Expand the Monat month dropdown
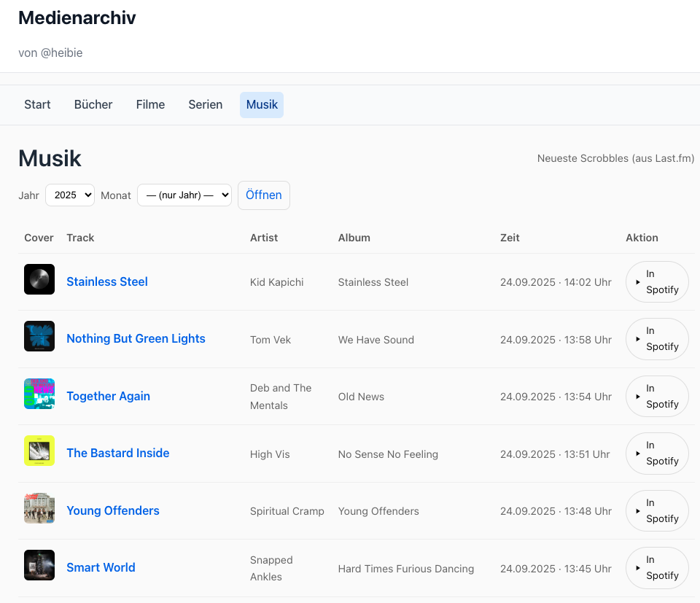The width and height of the screenshot is (700, 603). [184, 195]
